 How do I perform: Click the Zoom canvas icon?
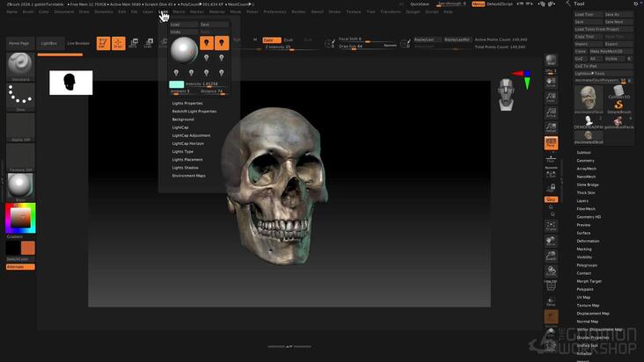pos(551,98)
